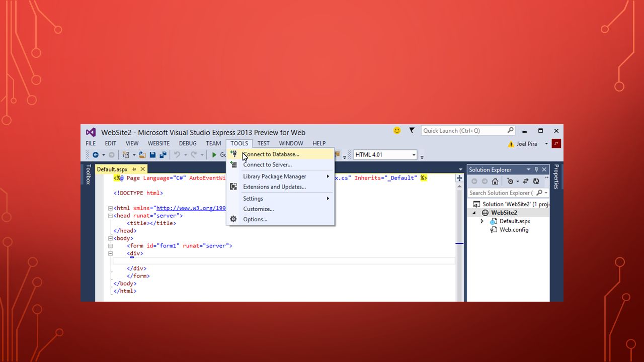
Task: Click the Visual Studio logo icon
Action: coord(91,132)
